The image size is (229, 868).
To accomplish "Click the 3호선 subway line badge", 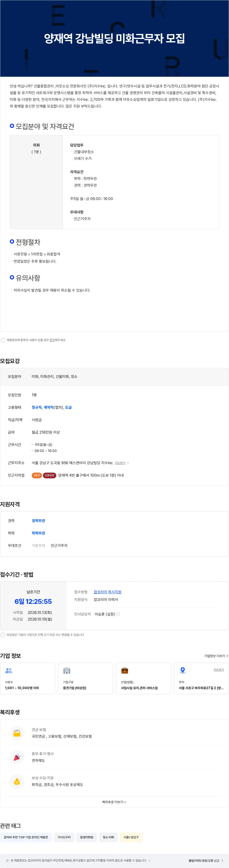I will point(37,475).
